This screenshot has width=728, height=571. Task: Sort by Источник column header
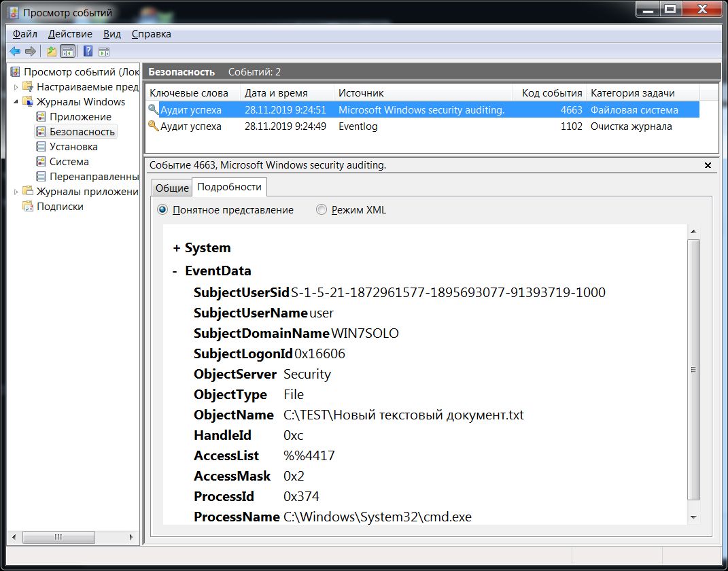[423, 93]
